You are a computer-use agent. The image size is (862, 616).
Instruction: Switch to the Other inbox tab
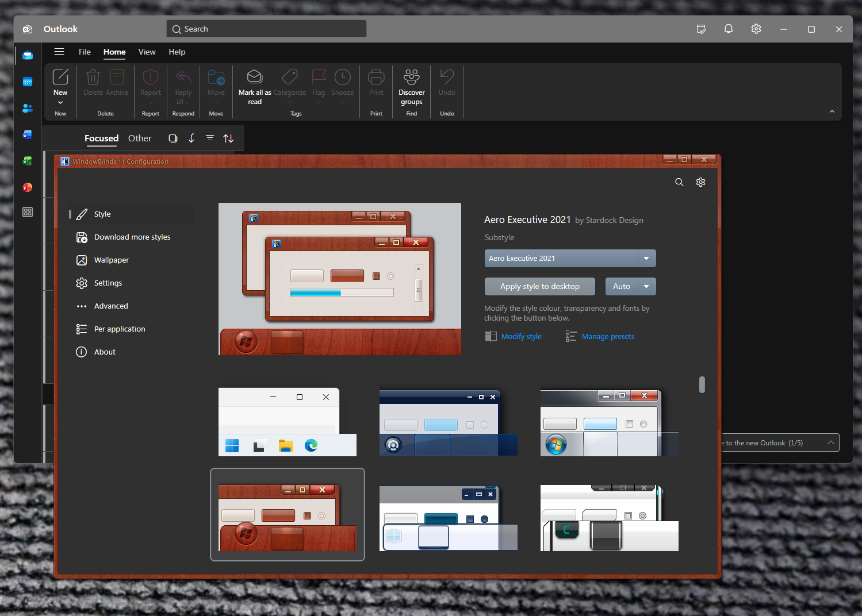tap(140, 138)
